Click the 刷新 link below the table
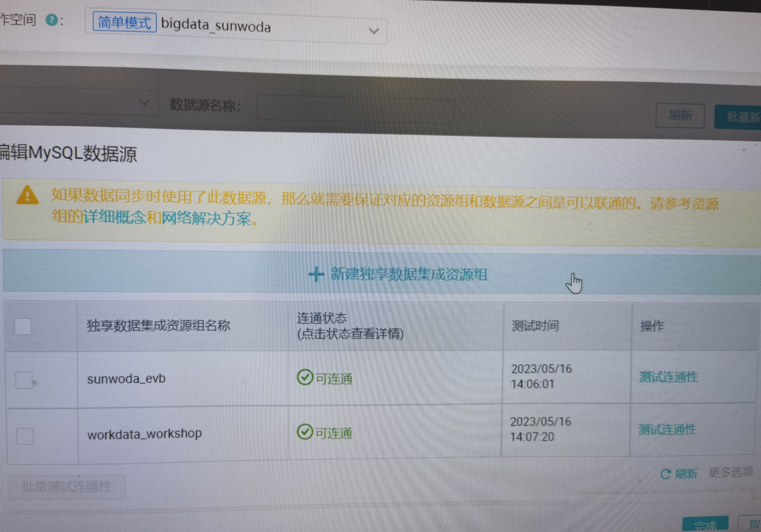761x532 pixels. (686, 474)
